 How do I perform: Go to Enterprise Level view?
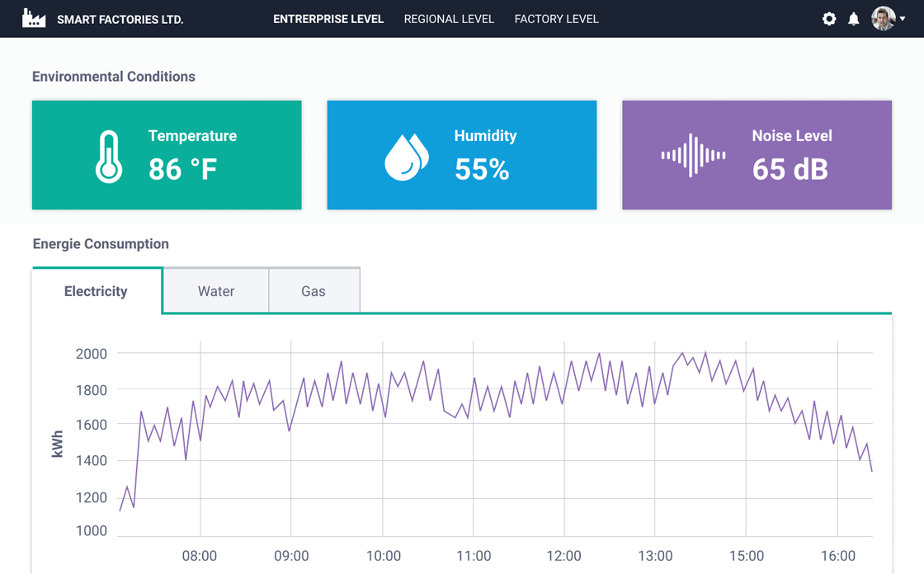[328, 19]
